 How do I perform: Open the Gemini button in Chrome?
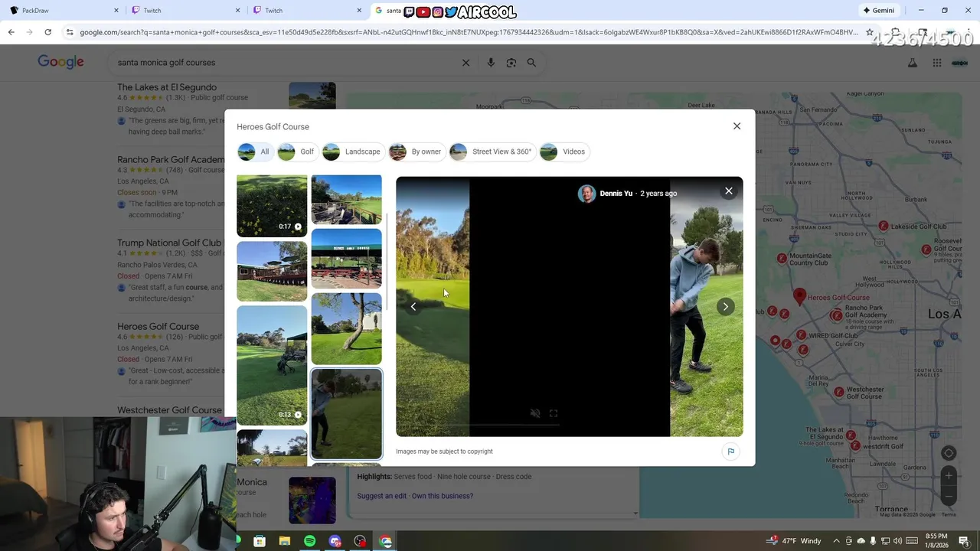878,11
